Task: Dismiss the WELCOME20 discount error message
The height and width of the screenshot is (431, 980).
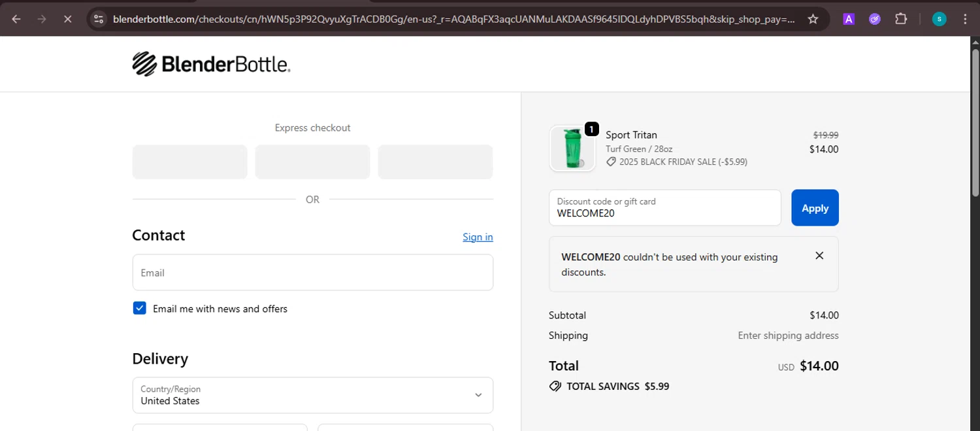Action: click(x=819, y=256)
